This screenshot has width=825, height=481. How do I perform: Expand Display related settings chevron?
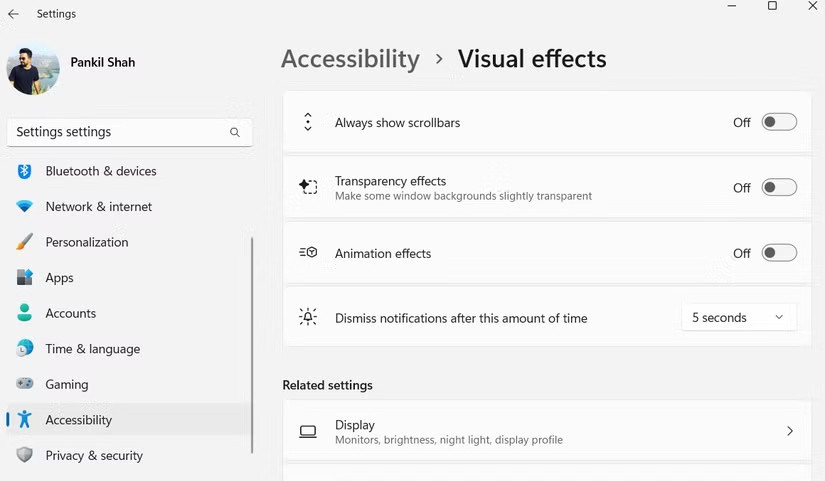pyautogui.click(x=789, y=431)
